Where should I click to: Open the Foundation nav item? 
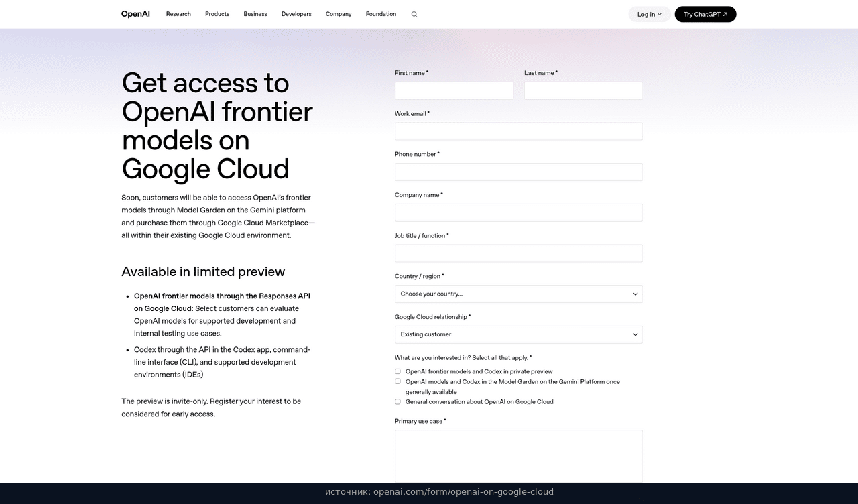381,14
